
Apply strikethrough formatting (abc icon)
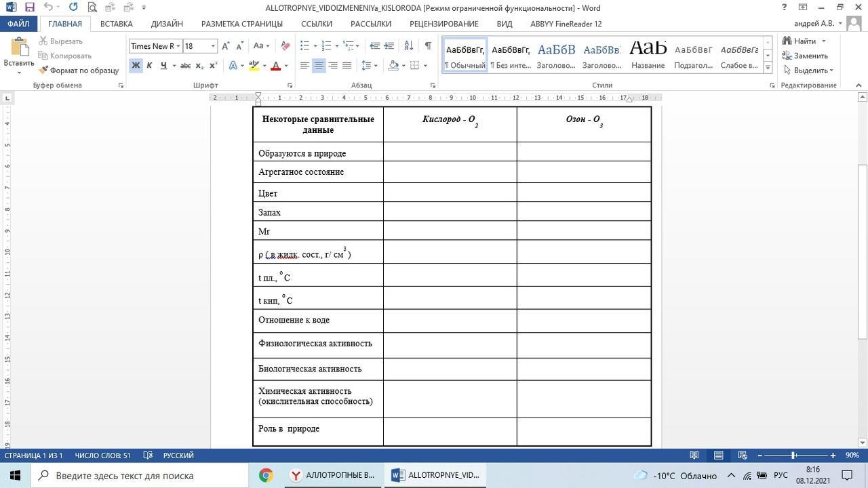pos(185,66)
